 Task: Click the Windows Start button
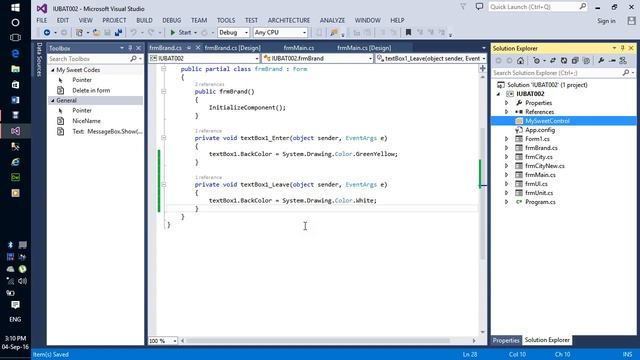[16, 7]
